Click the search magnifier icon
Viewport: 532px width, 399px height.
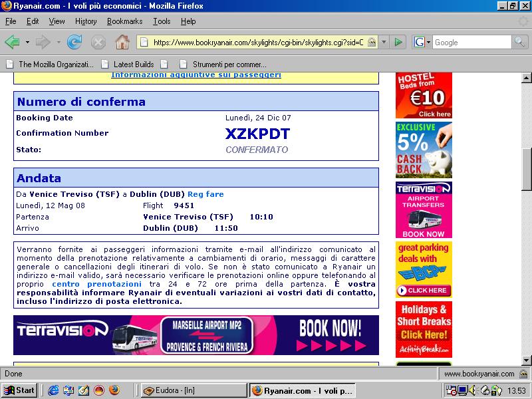(x=519, y=42)
